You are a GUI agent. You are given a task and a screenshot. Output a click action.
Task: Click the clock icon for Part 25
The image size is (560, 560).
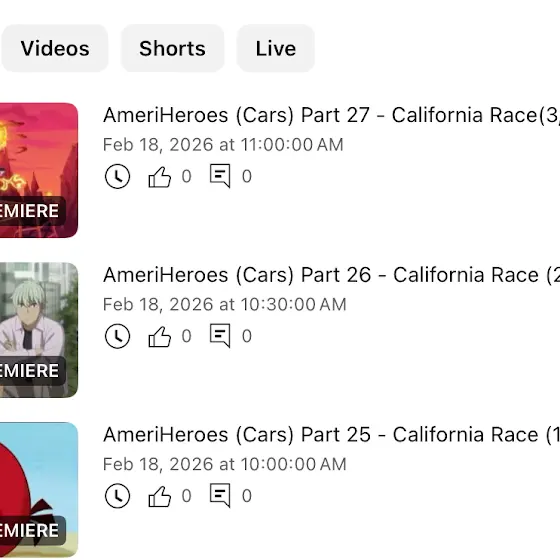click(x=118, y=496)
